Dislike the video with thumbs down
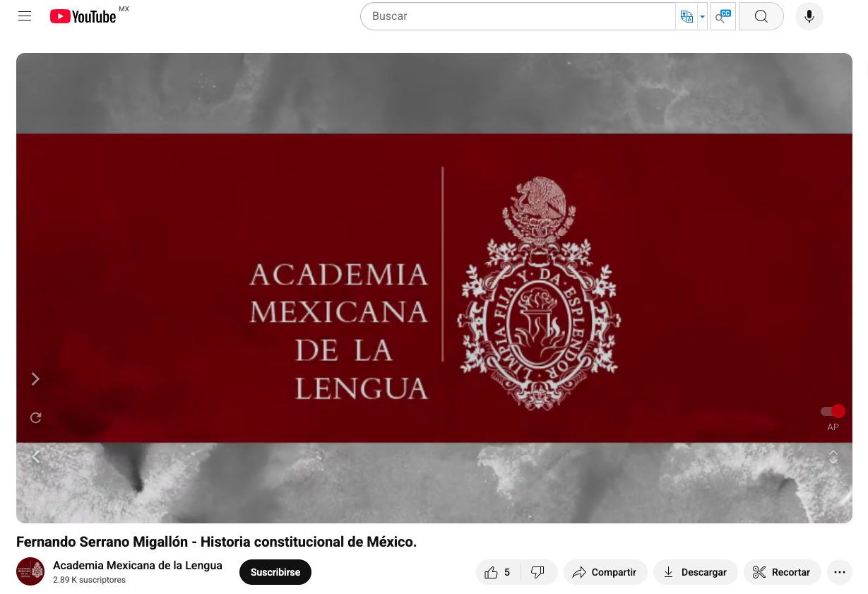Viewport: 868px width, 594px height. (539, 572)
